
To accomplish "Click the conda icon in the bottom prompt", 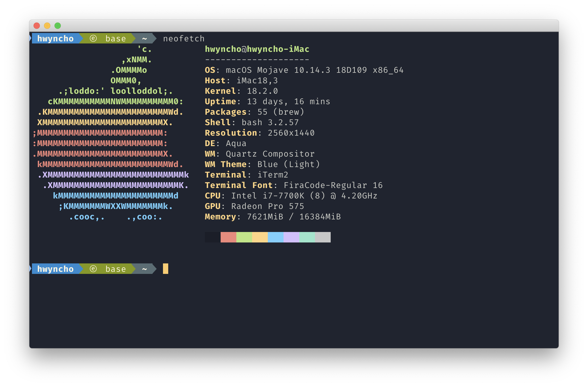I will [93, 269].
